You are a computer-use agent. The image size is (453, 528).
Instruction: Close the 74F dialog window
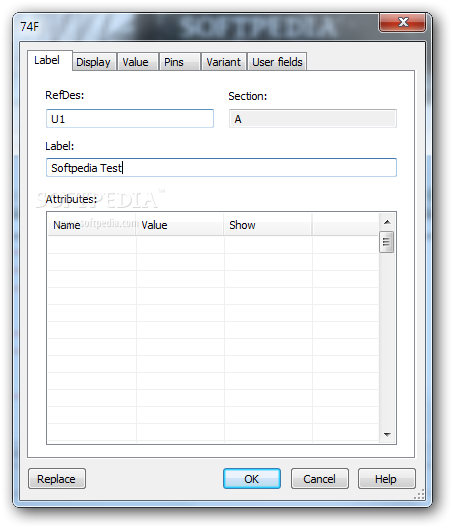(x=402, y=23)
